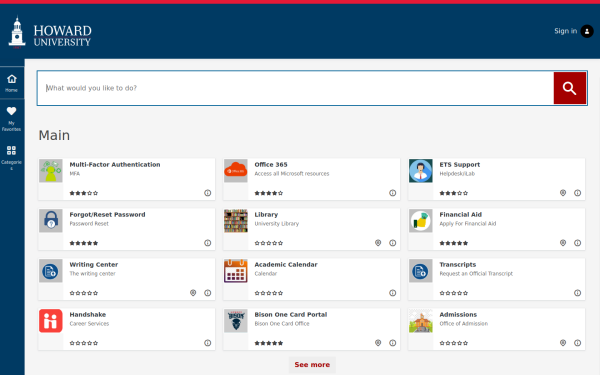Rate Library using its star rating

click(x=269, y=243)
